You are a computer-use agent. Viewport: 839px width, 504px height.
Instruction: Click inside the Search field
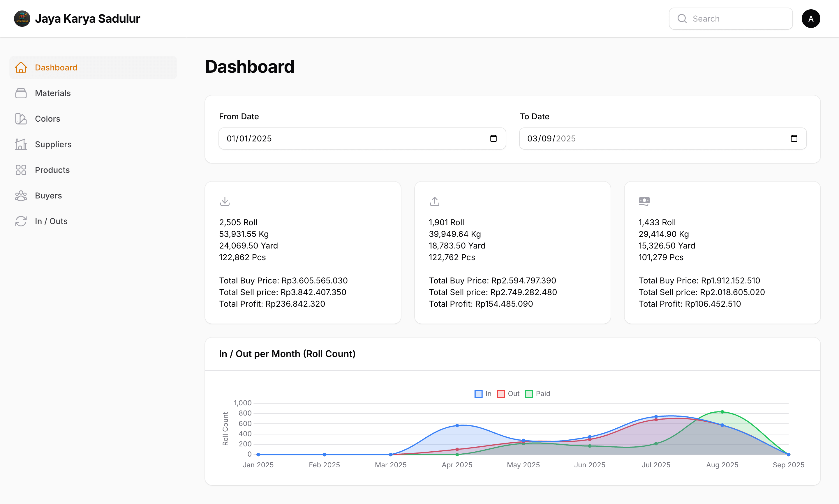point(730,19)
